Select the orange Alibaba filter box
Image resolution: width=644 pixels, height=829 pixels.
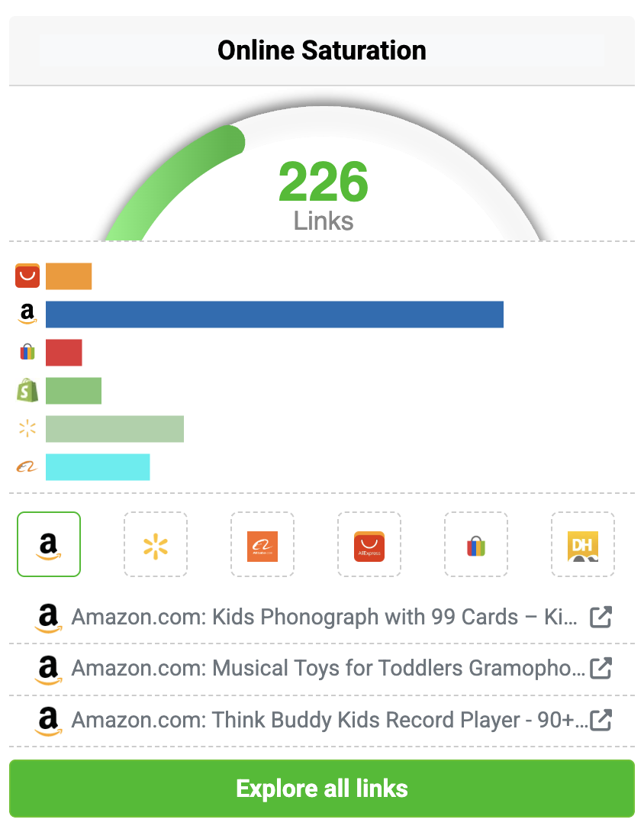[x=262, y=544]
